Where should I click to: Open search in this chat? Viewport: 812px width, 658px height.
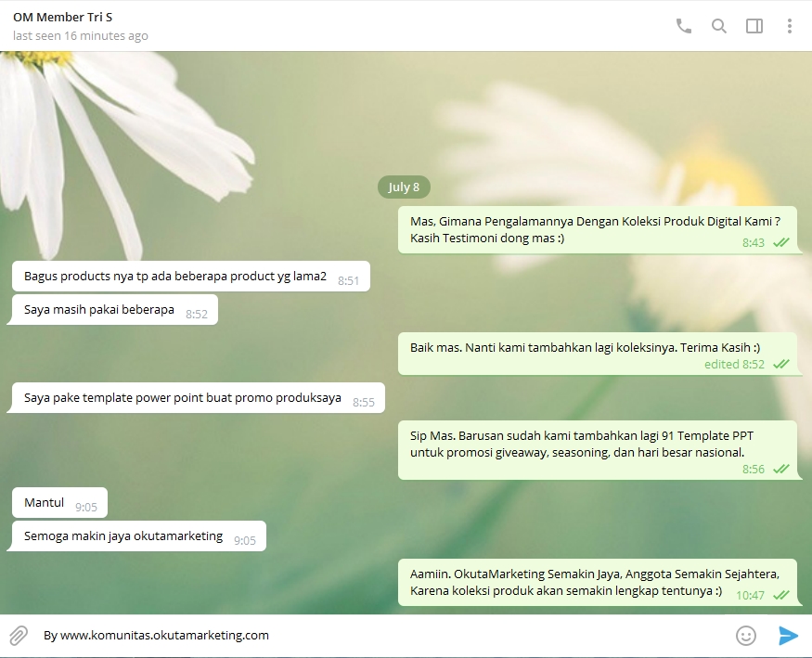[x=719, y=26]
